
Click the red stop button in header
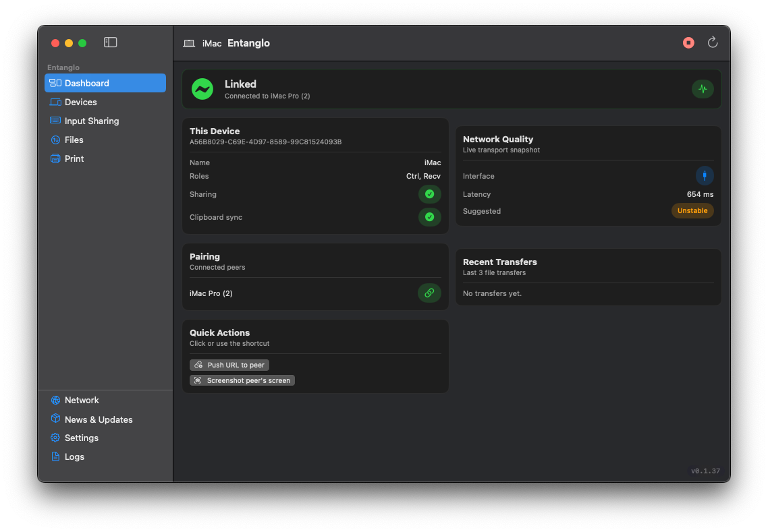pos(688,43)
